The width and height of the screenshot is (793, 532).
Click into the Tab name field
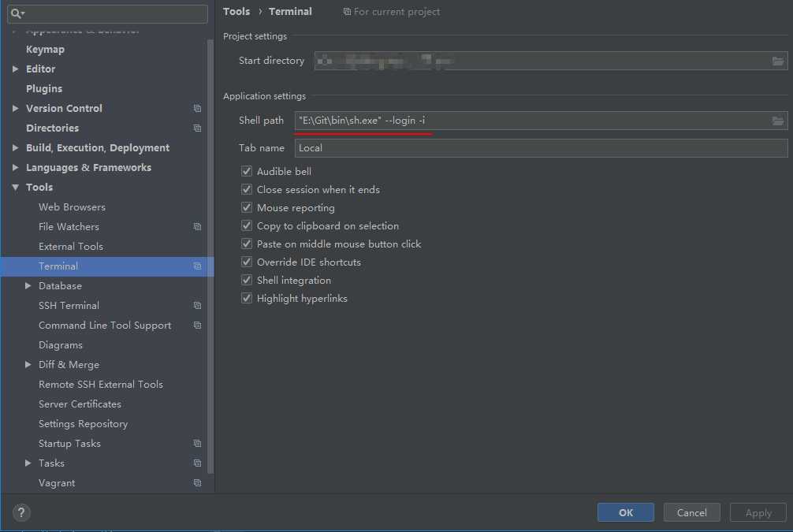point(541,148)
